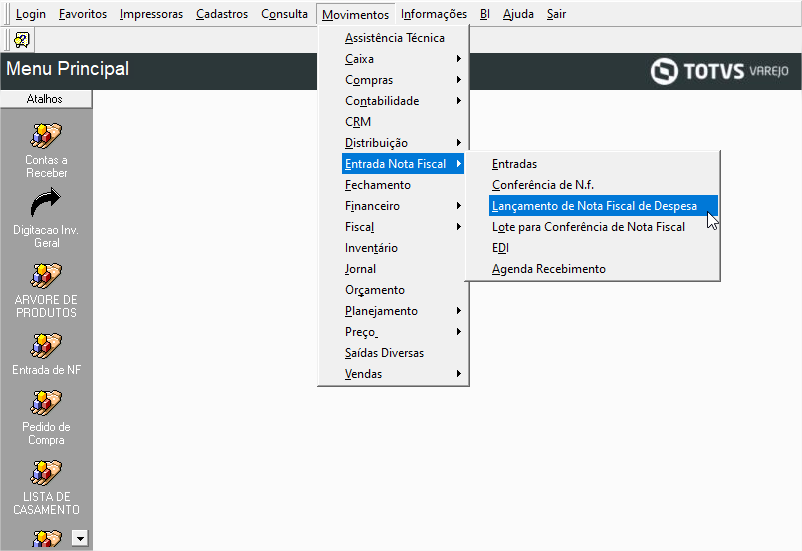
Task: Choose Lote para Conferência de Nota Fiscal
Action: (x=593, y=227)
